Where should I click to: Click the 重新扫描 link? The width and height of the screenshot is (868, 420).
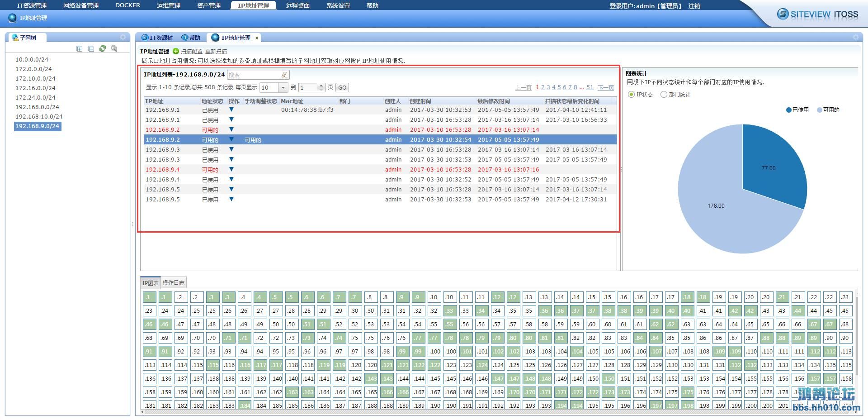[216, 52]
